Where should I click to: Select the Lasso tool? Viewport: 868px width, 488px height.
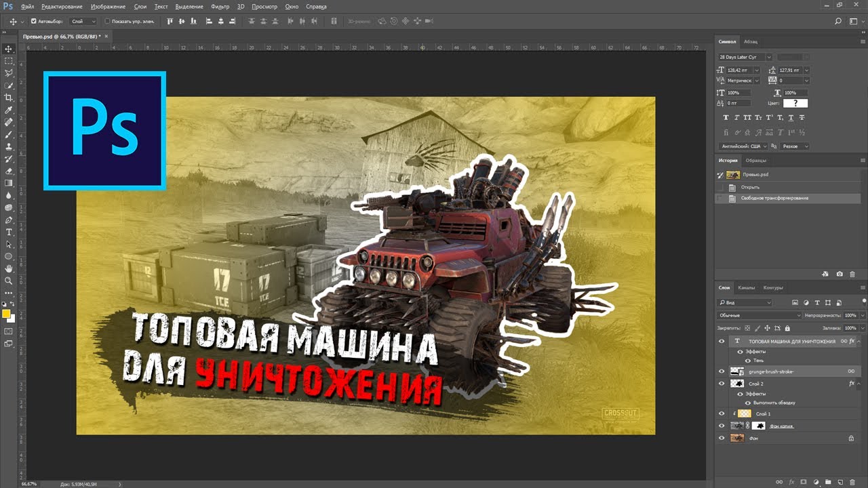point(9,73)
